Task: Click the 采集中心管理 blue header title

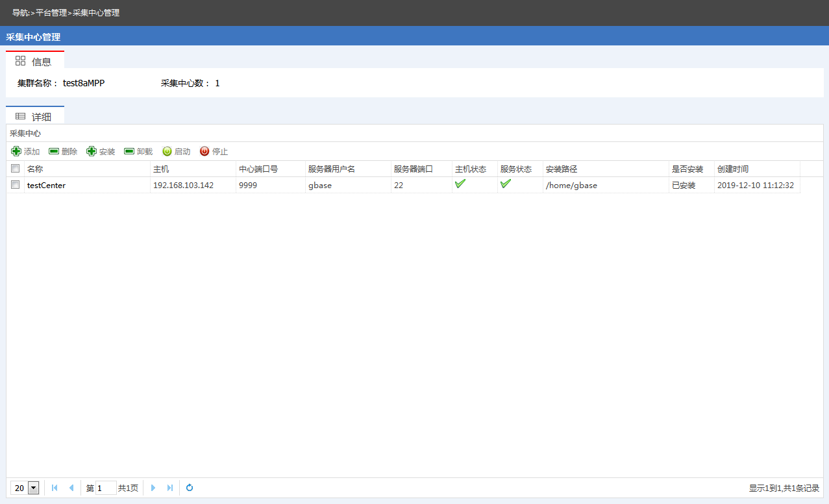Action: click(33, 37)
